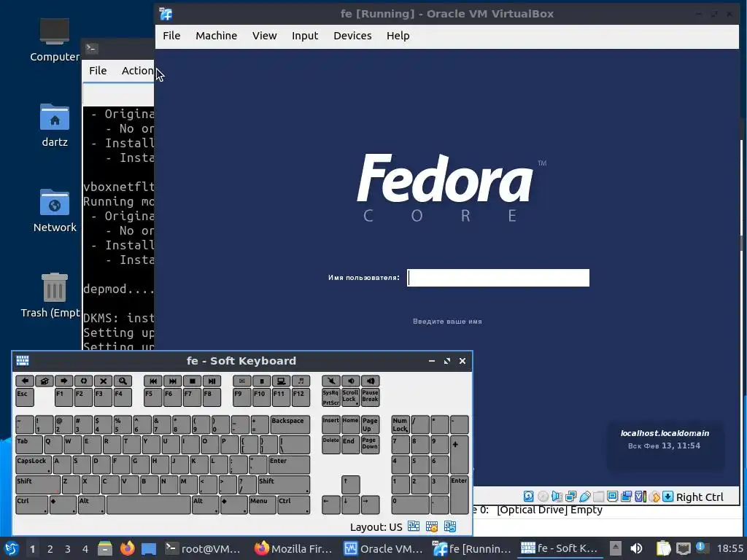The width and height of the screenshot is (747, 560).
Task: Toggle the left Shift key
Action: pos(38,484)
